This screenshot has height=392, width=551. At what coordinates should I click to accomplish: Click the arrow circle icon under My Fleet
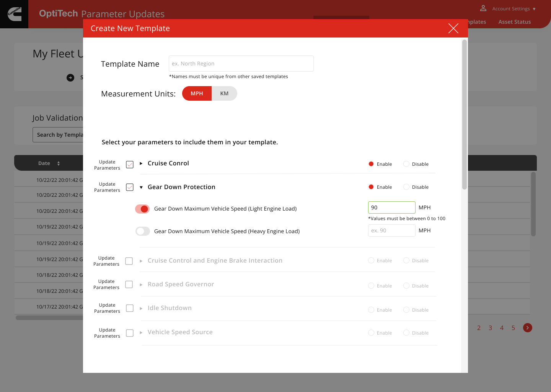(x=70, y=78)
